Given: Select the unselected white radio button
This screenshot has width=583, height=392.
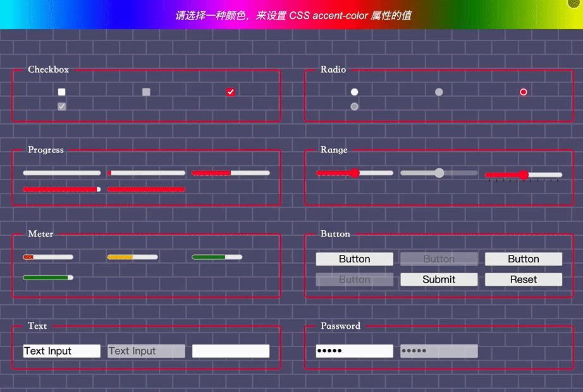Looking at the screenshot, I should coord(354,92).
